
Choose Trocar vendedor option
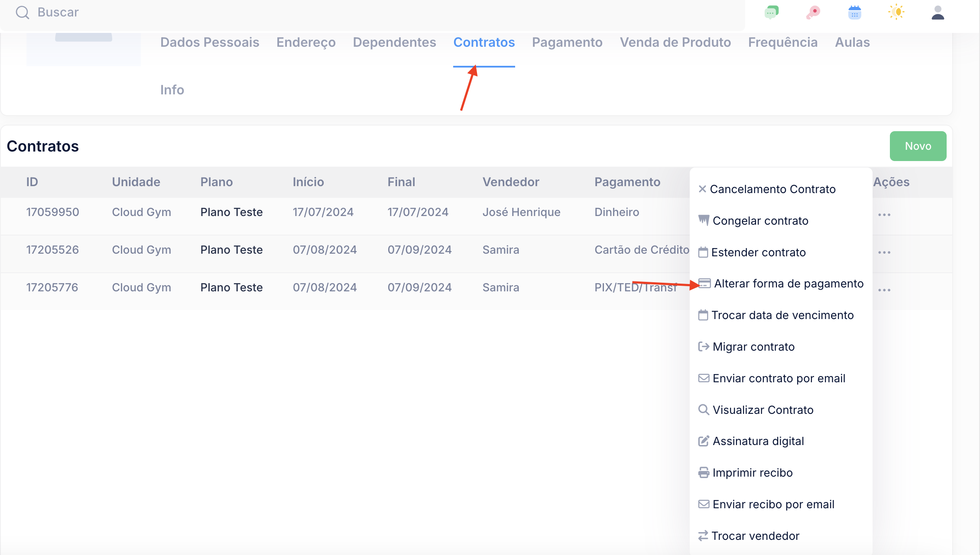click(755, 536)
